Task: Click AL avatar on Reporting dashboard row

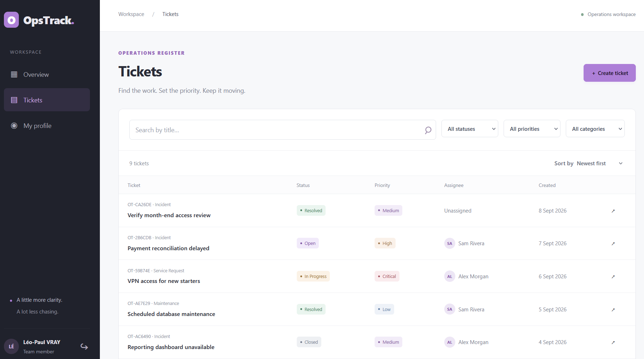Action: pos(450,342)
